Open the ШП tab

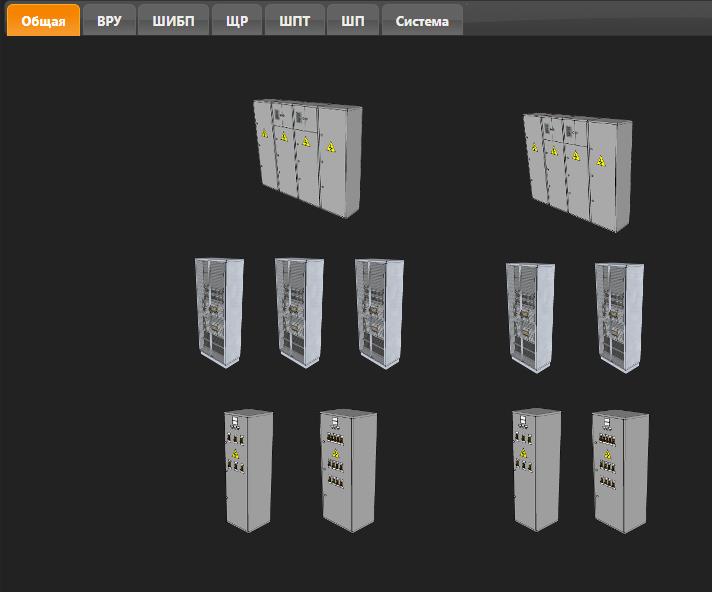pyautogui.click(x=353, y=20)
